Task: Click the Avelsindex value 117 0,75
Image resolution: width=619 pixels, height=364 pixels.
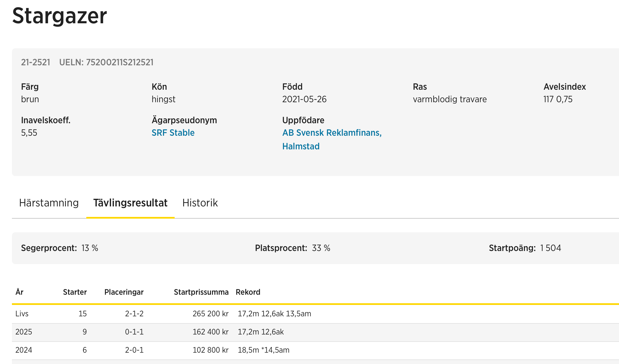Action: click(558, 99)
